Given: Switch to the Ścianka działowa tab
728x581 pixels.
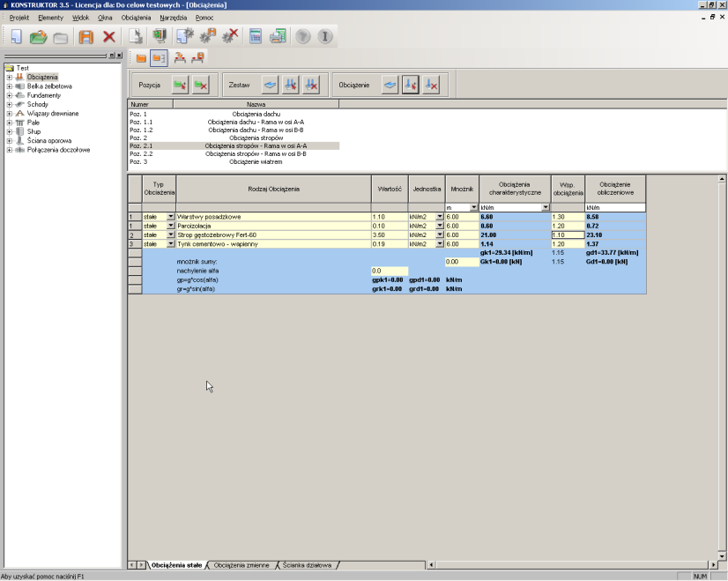Looking at the screenshot, I should point(307,565).
